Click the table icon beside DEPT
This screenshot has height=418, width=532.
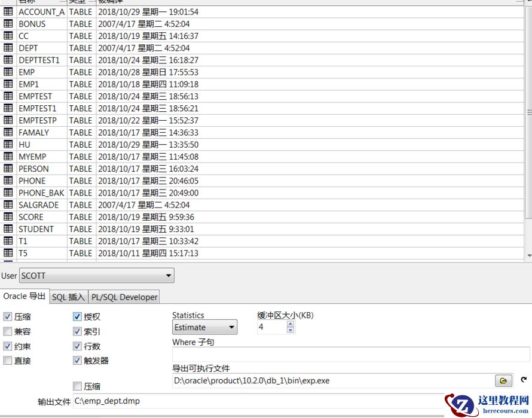[8, 48]
